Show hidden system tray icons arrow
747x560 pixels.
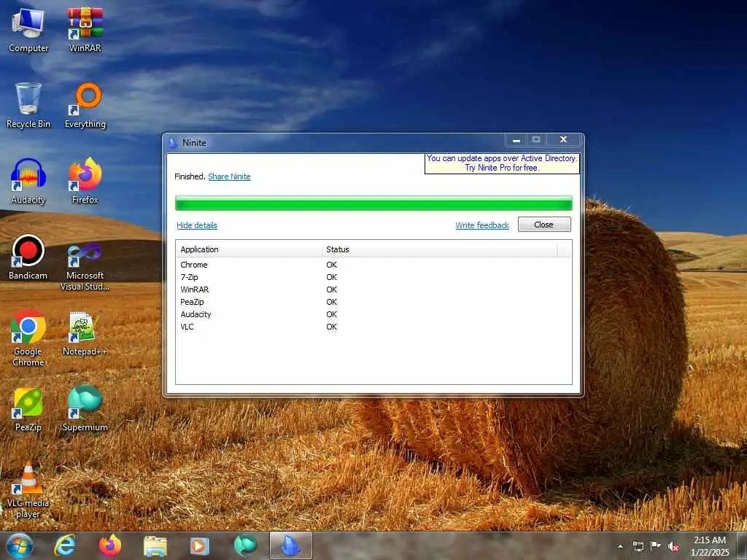(x=620, y=546)
